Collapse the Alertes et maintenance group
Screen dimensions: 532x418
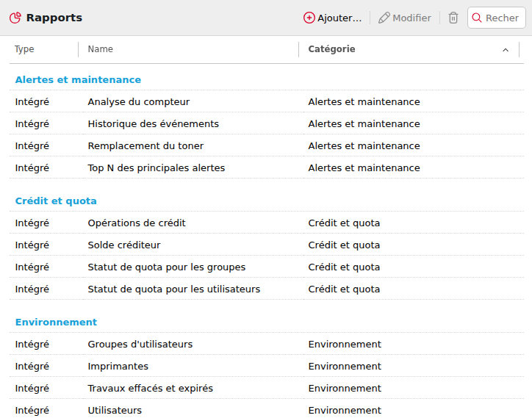tap(78, 80)
